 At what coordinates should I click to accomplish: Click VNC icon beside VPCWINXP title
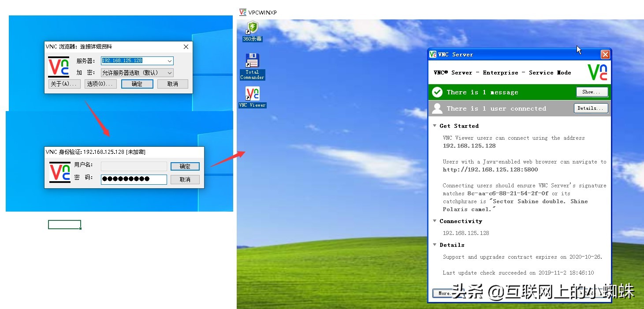(243, 12)
